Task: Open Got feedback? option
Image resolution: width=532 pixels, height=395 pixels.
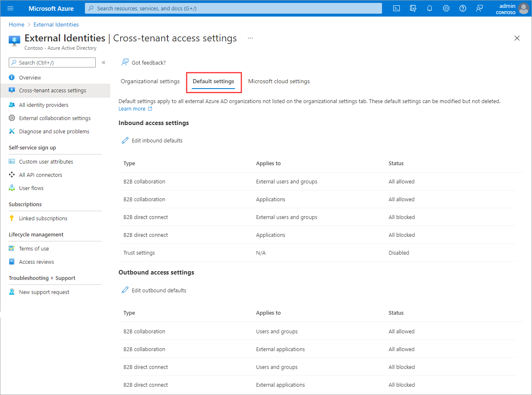Action: point(148,63)
